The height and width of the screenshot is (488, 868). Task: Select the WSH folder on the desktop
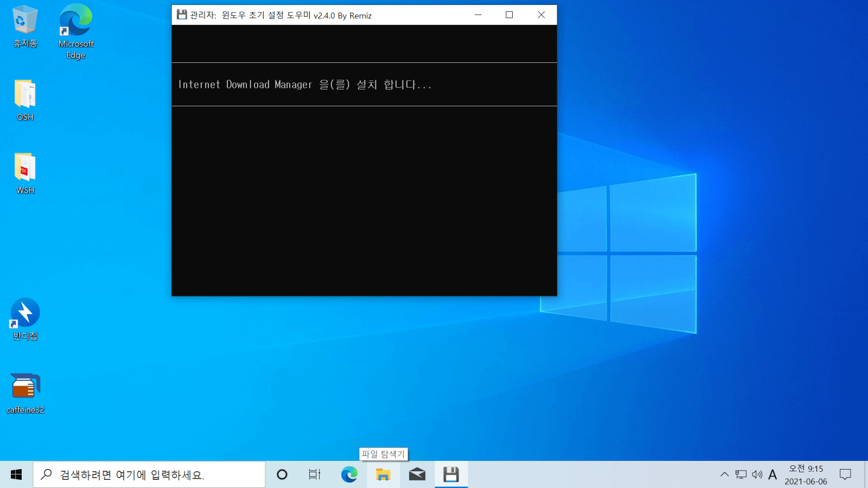(25, 174)
